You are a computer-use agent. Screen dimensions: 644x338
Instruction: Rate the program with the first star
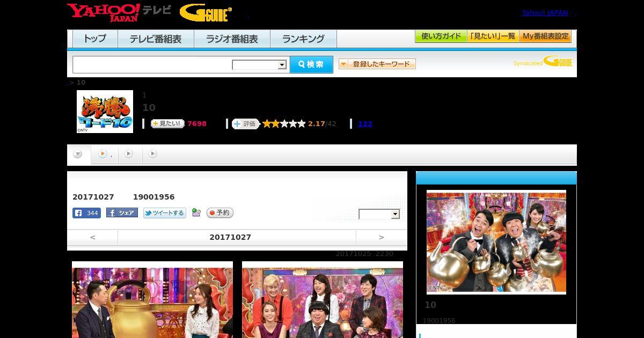point(267,124)
